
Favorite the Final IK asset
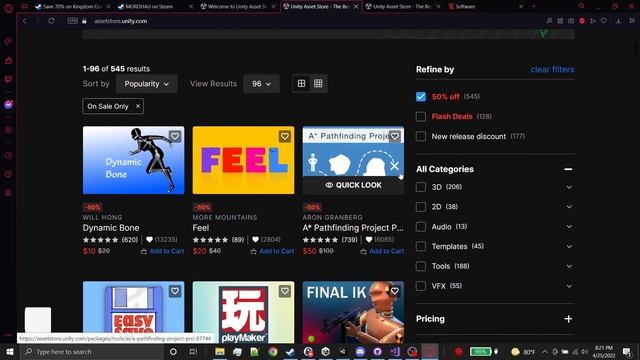coord(395,291)
